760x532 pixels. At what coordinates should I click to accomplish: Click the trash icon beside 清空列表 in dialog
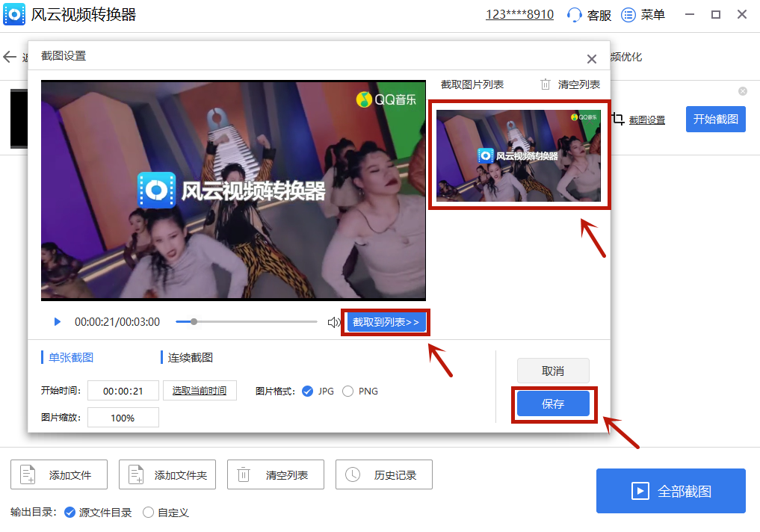click(546, 84)
